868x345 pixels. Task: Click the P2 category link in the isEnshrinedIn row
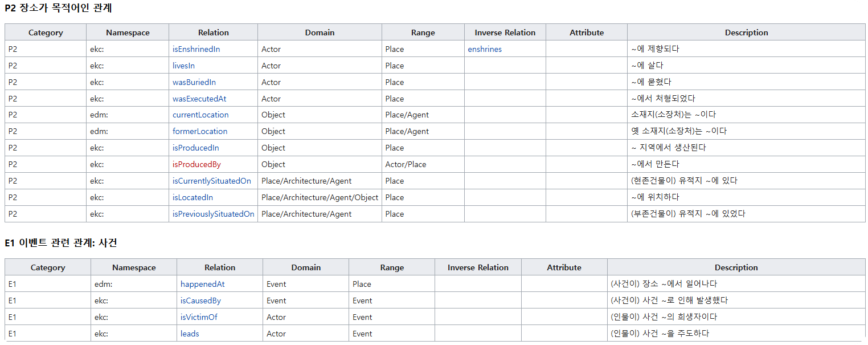pos(13,49)
